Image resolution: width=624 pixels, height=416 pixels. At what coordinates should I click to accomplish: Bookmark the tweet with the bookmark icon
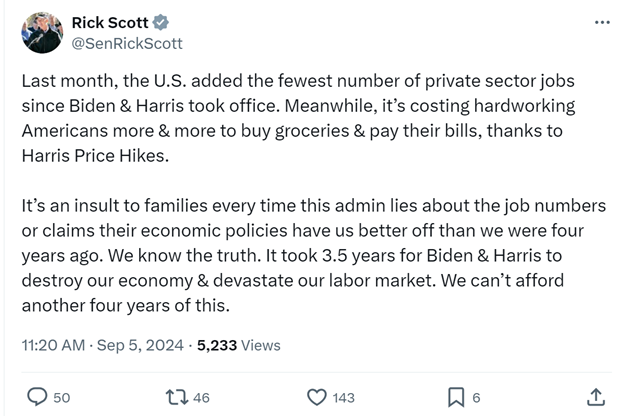456,397
